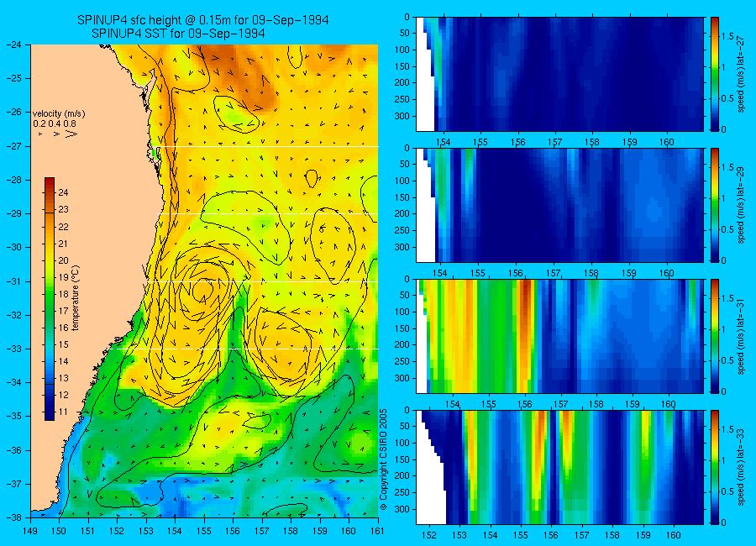
Task: Click the "-30" latitude tick on the map
Action: point(13,247)
